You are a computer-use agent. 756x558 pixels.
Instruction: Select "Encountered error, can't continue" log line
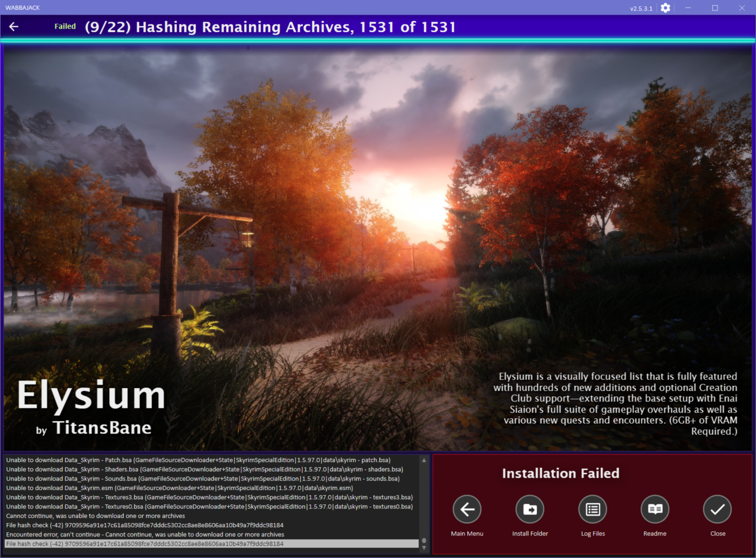[x=212, y=535]
